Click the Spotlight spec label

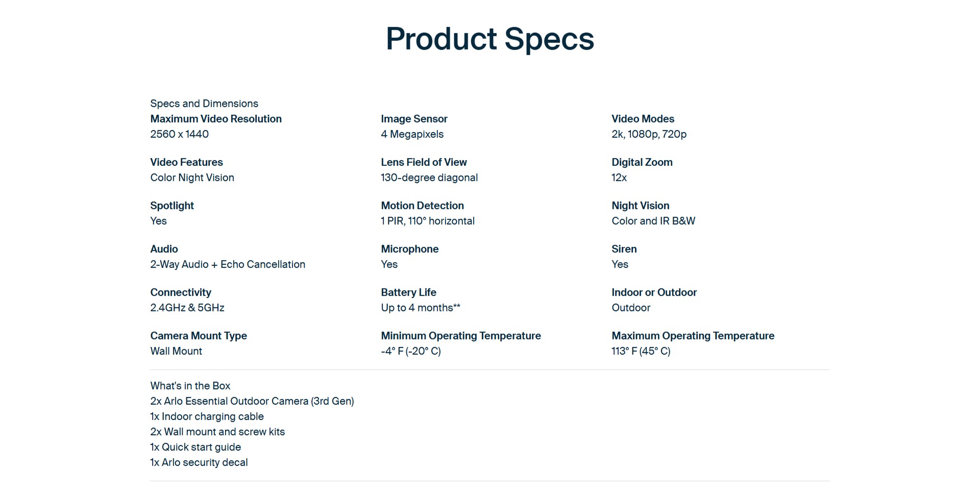171,206
